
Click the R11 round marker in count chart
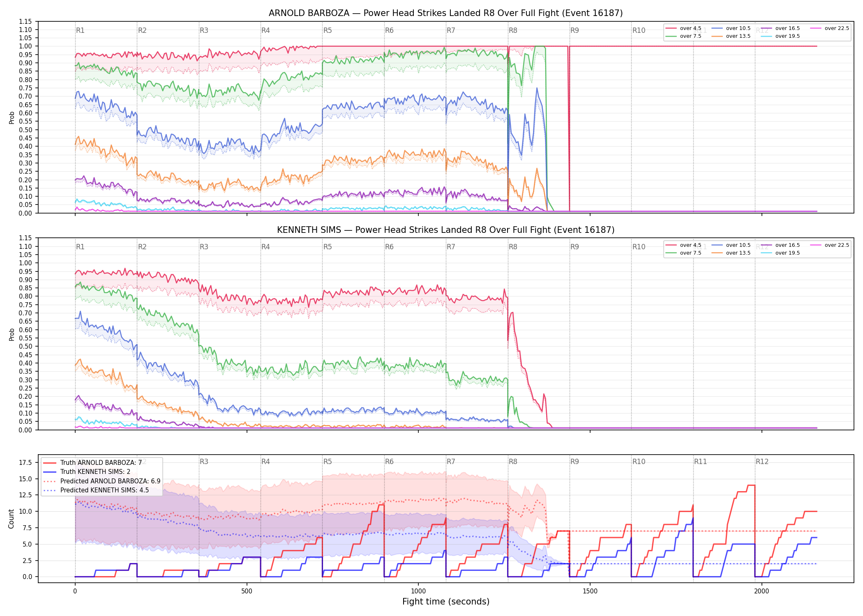point(701,462)
